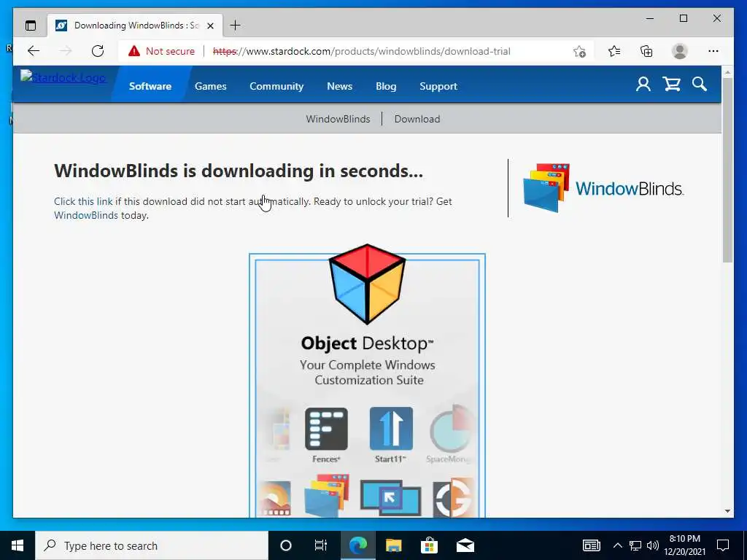The image size is (747, 560).
Task: Open the network status icon
Action: 635,545
